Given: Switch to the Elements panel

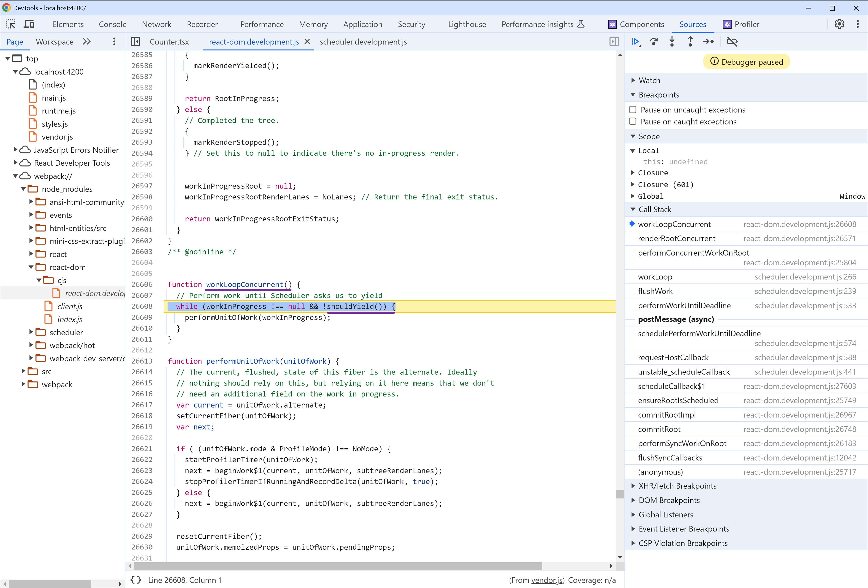Looking at the screenshot, I should tap(68, 24).
